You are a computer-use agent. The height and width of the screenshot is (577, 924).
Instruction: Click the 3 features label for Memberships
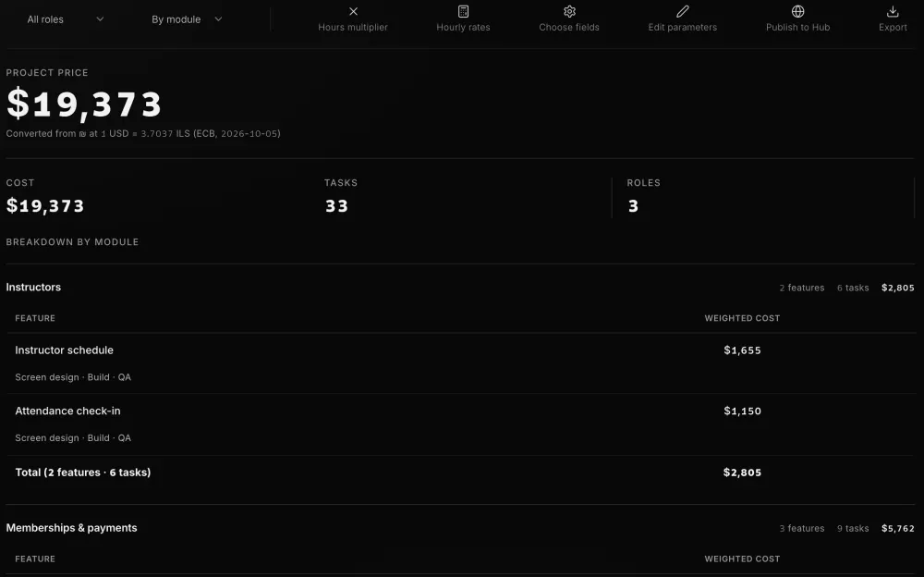point(802,529)
